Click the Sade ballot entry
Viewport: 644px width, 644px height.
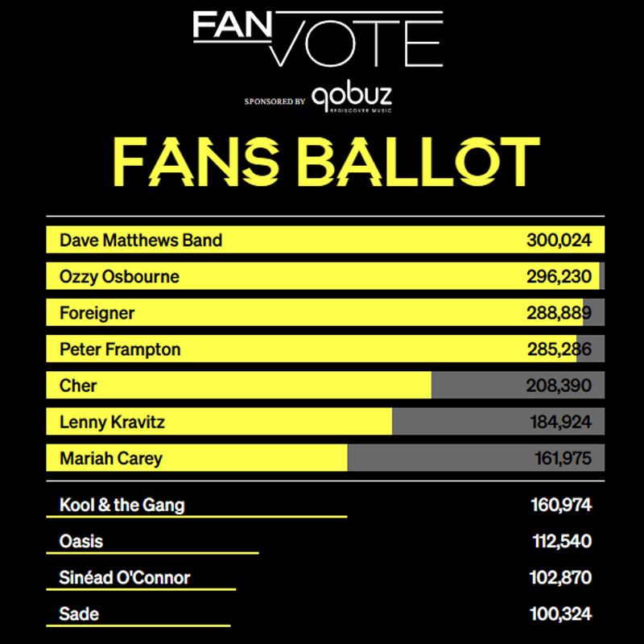pos(79,614)
